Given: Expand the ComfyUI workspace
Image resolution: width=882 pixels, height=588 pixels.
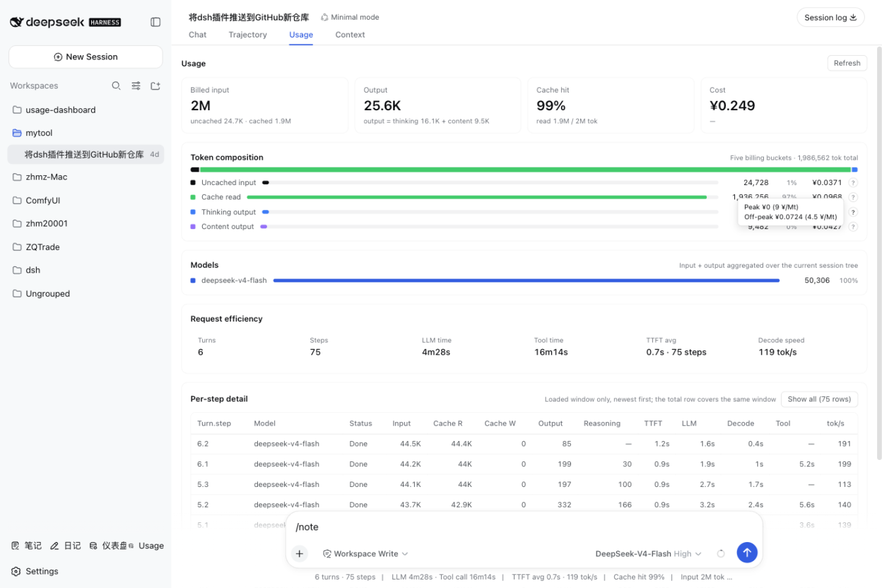Looking at the screenshot, I should click(86, 200).
